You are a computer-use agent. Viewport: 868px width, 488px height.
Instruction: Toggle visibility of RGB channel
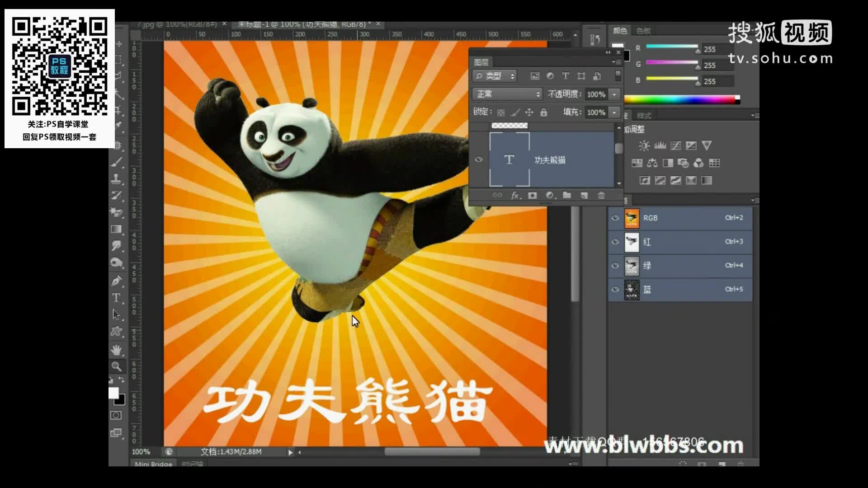tap(615, 218)
